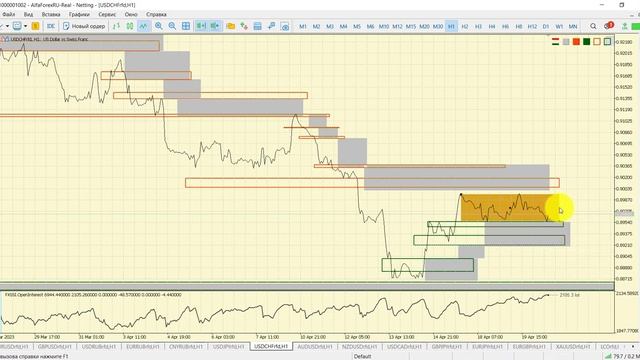Click the FXSSI.OpenInterest indicator label
Image resolution: width=640 pixels, height=360 pixels.
93,294
